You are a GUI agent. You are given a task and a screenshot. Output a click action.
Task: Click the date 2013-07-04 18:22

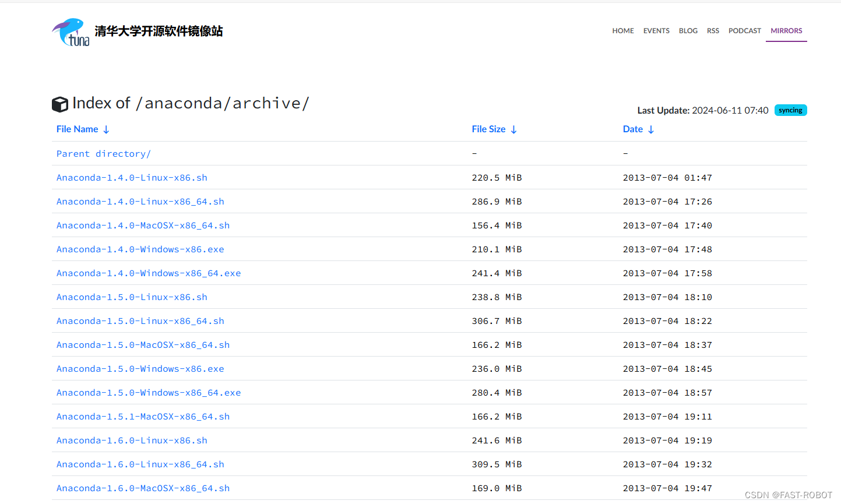667,321
